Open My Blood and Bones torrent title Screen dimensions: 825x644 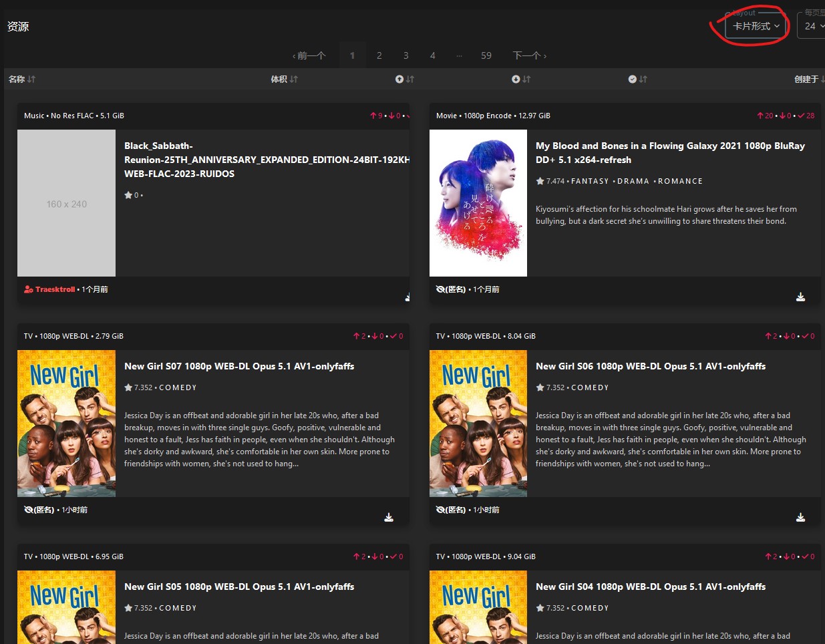click(670, 152)
